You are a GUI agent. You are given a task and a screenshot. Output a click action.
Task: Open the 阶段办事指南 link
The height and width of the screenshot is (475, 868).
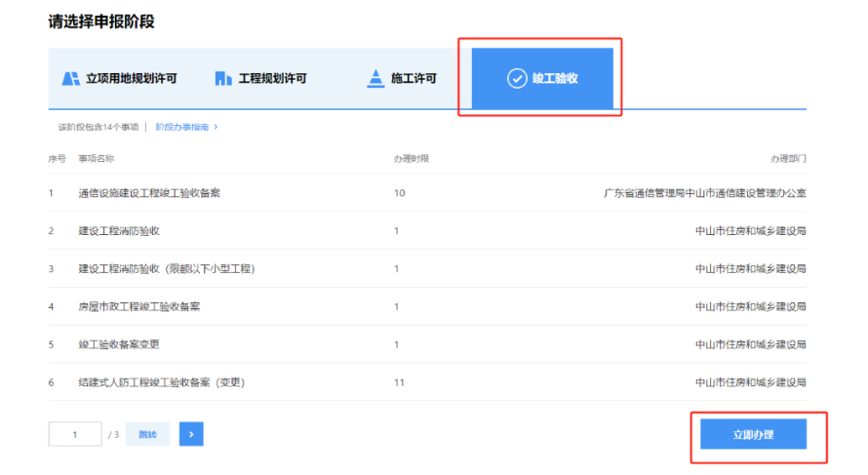point(185,127)
